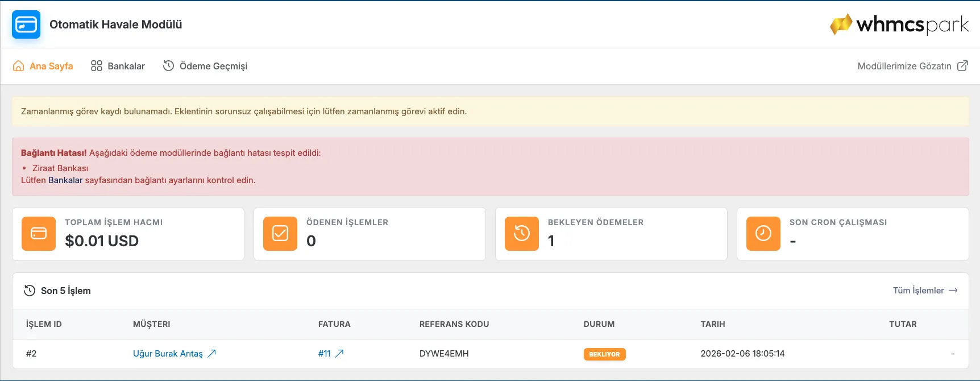
Task: Follow the Bankalar link in the error alert
Action: click(65, 180)
